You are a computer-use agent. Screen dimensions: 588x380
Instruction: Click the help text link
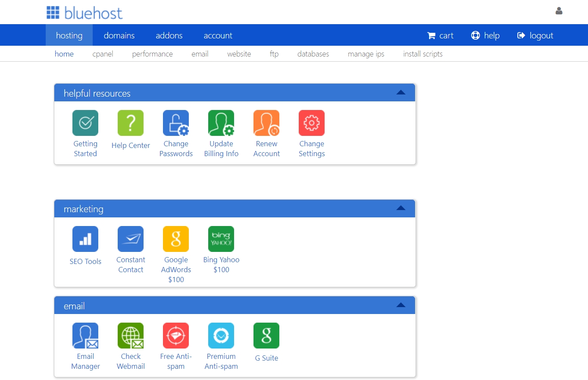(492, 35)
